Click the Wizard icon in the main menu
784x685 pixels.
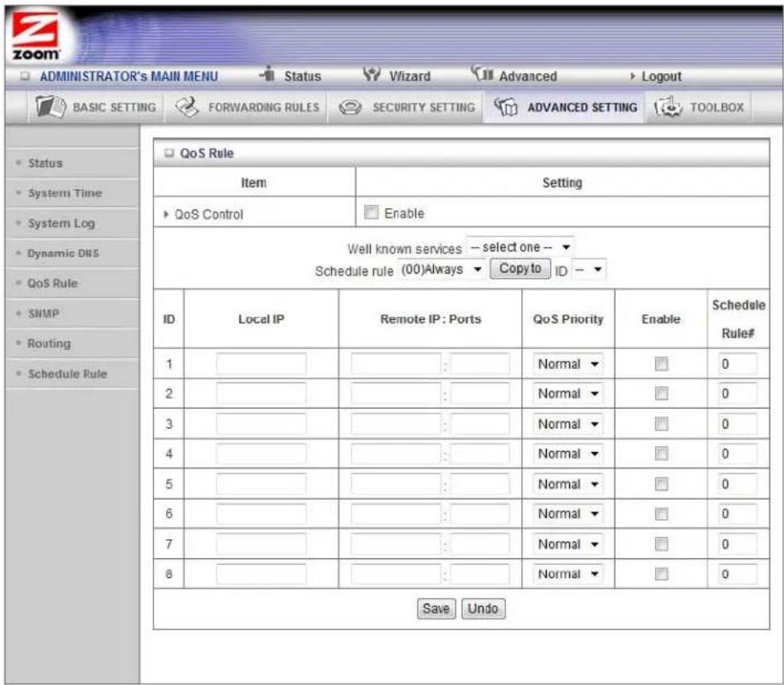pyautogui.click(x=372, y=75)
